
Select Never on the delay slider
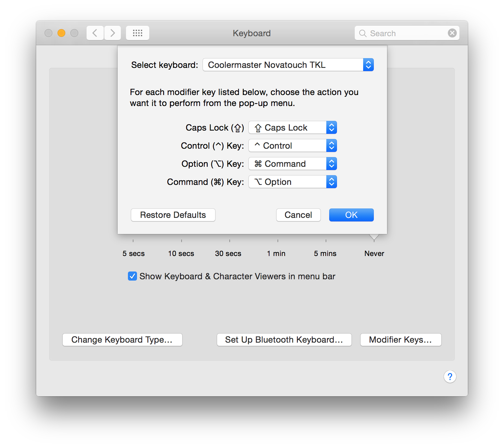coord(374,239)
